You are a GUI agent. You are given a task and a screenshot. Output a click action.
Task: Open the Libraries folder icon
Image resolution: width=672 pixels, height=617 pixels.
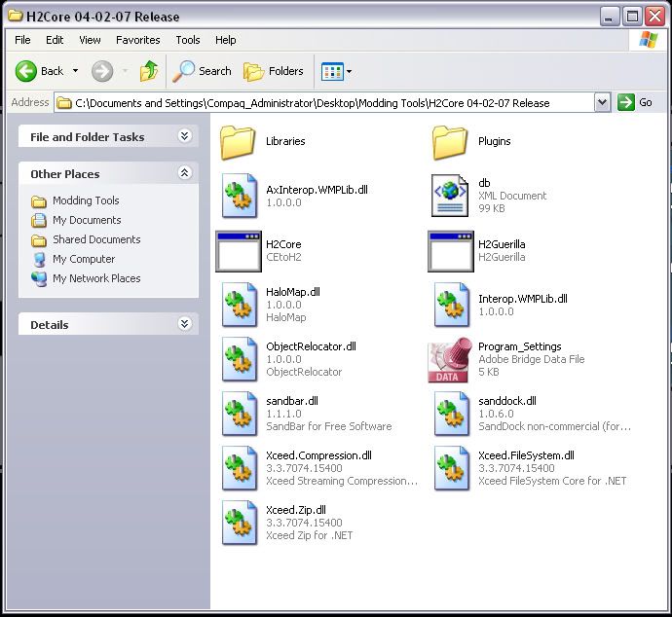238,143
